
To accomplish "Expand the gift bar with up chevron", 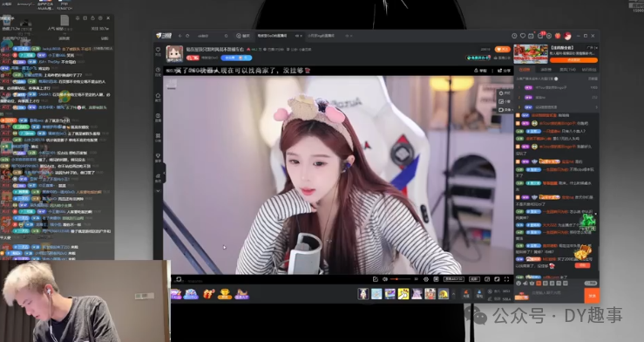I will 453,294.
